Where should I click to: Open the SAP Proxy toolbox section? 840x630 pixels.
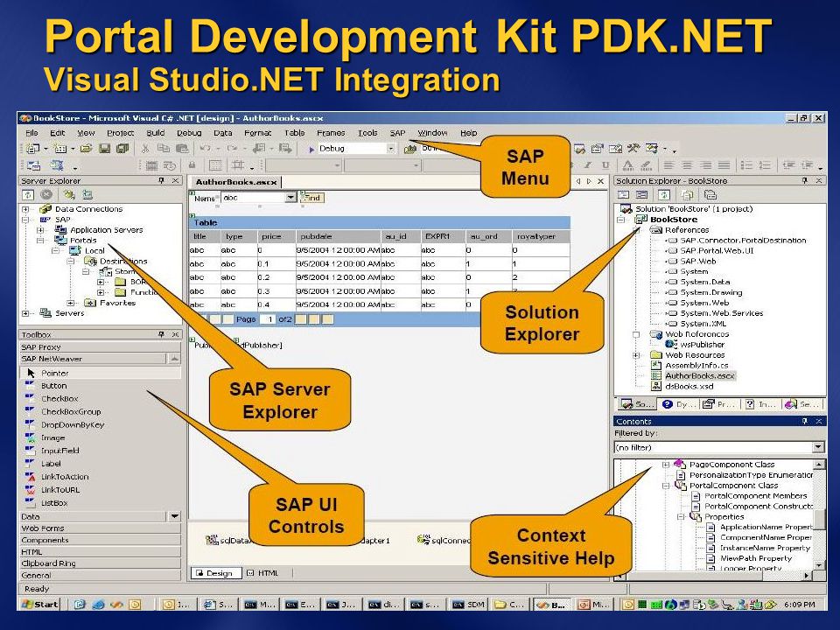point(100,347)
